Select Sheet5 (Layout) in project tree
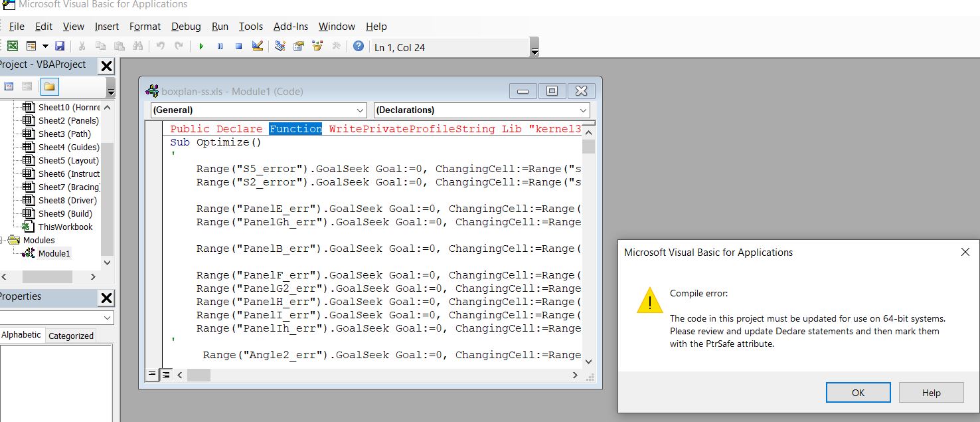The image size is (980, 422). coord(68,160)
